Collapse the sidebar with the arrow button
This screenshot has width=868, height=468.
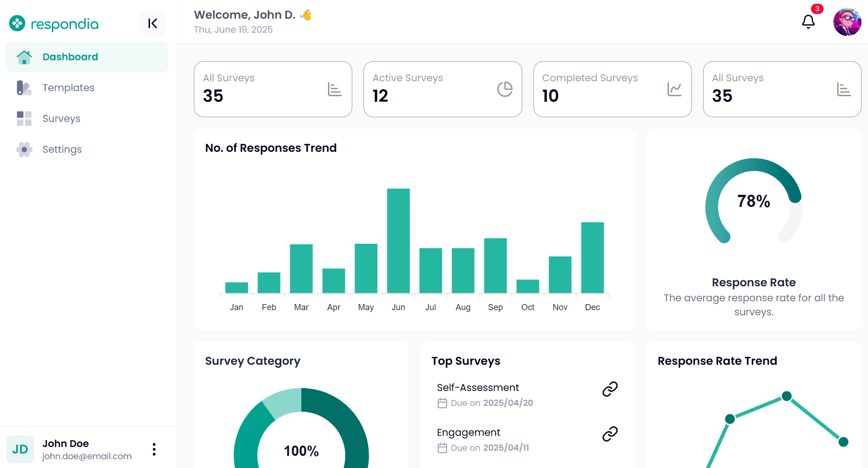point(153,23)
